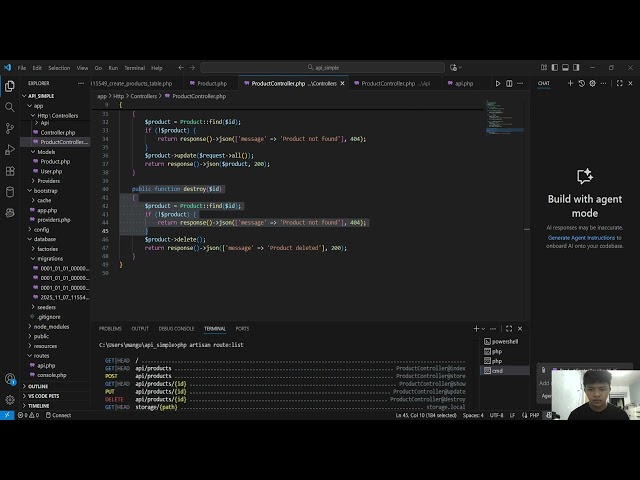Open Explorer views ellipsis menu

(x=81, y=83)
